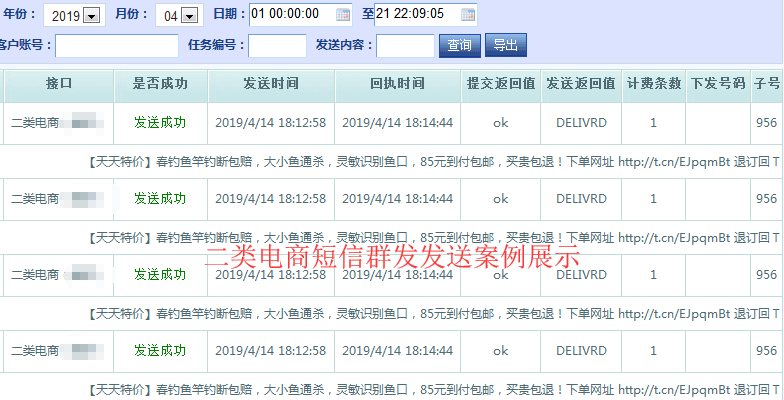Click the 是否成功 column header
Screen dimensions: 784x400
160,86
